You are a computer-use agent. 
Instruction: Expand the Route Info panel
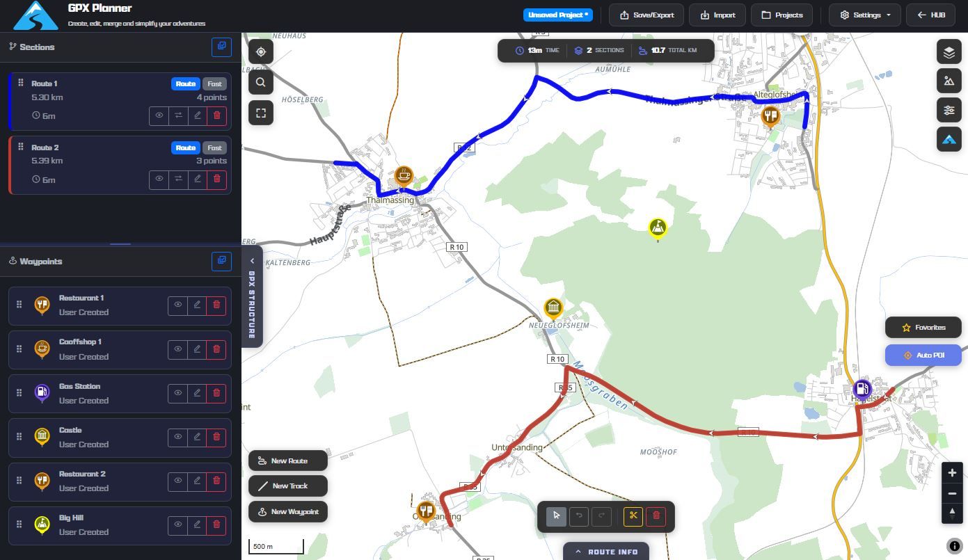pos(605,552)
